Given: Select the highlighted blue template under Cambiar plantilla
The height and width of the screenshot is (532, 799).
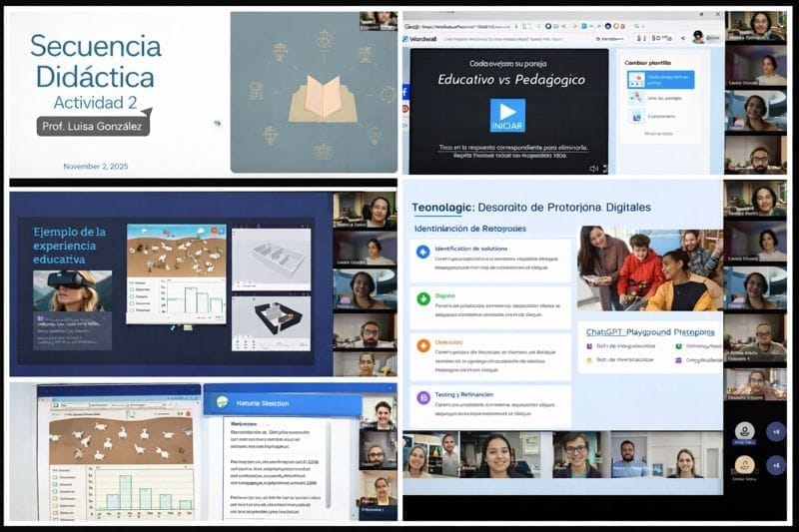Looking at the screenshot, I should pyautogui.click(x=660, y=80).
